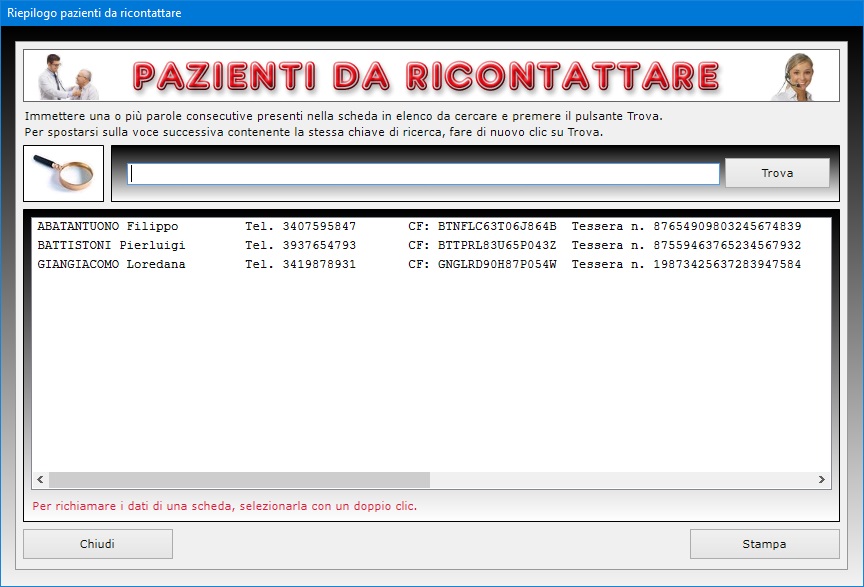Image resolution: width=864 pixels, height=587 pixels.
Task: Click fiscal code BTTPRL83U65P043Z
Action: point(497,245)
